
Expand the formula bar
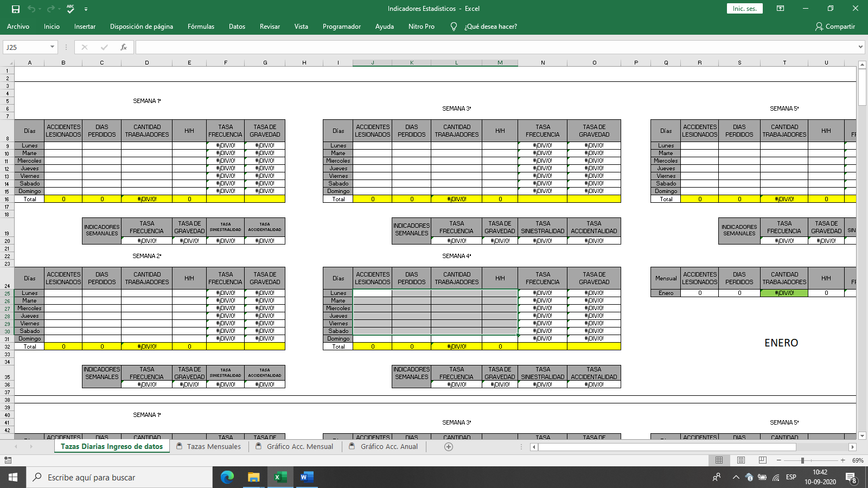point(860,47)
